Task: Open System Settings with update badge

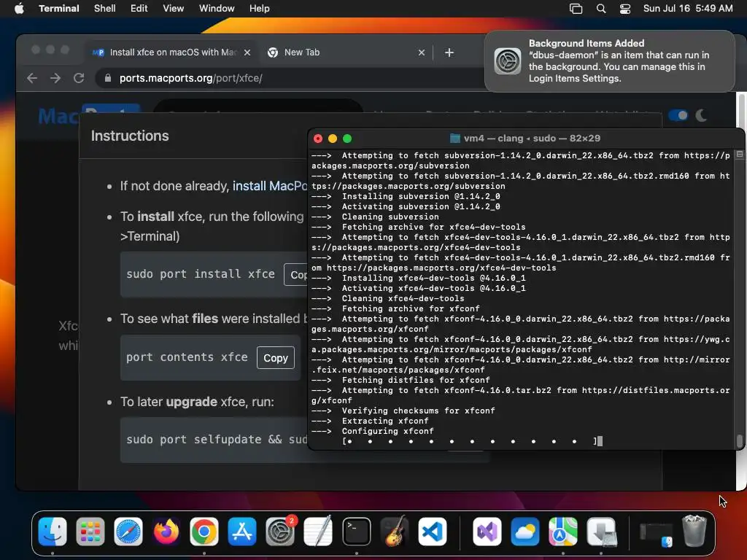Action: click(x=280, y=532)
